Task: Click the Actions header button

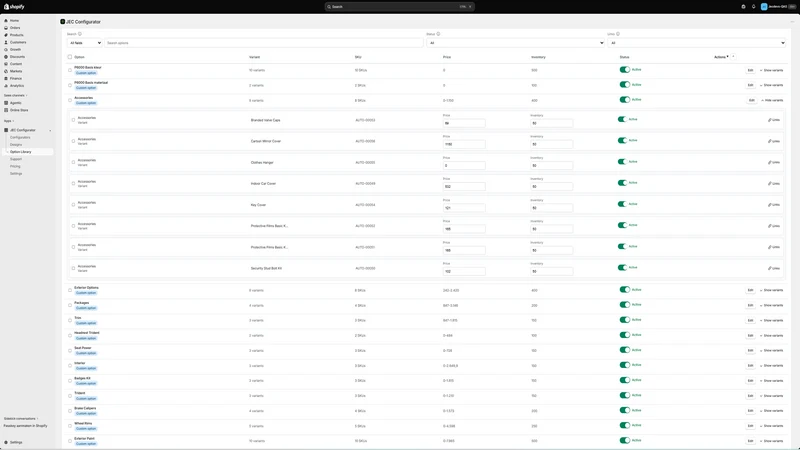Action: click(721, 57)
